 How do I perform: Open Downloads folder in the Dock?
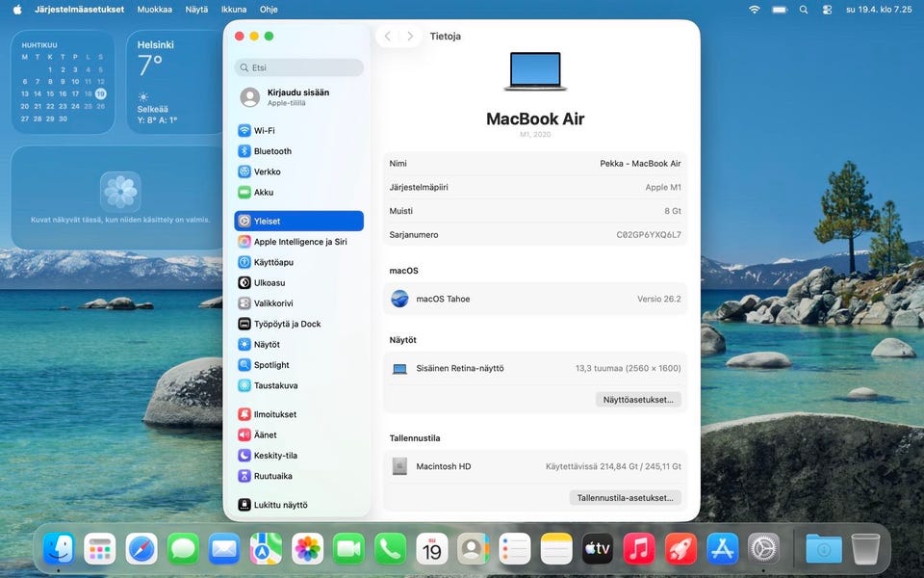point(824,549)
